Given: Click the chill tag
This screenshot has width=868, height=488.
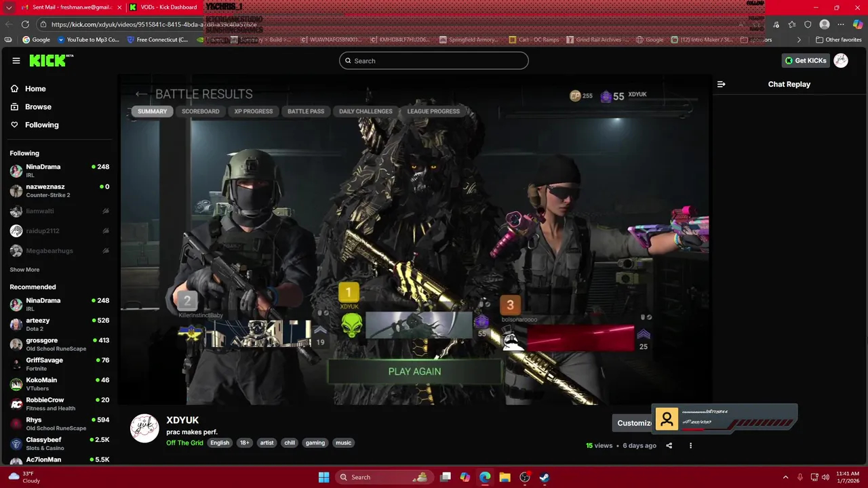Looking at the screenshot, I should [290, 443].
